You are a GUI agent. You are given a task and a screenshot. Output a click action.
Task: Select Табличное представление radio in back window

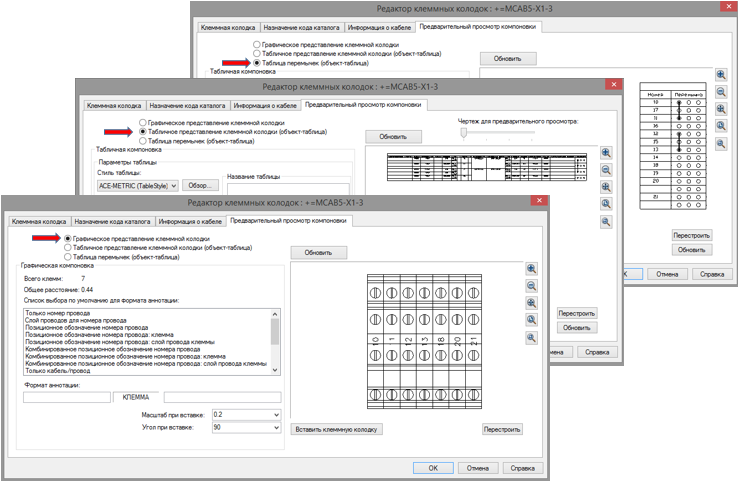pyautogui.click(x=257, y=54)
